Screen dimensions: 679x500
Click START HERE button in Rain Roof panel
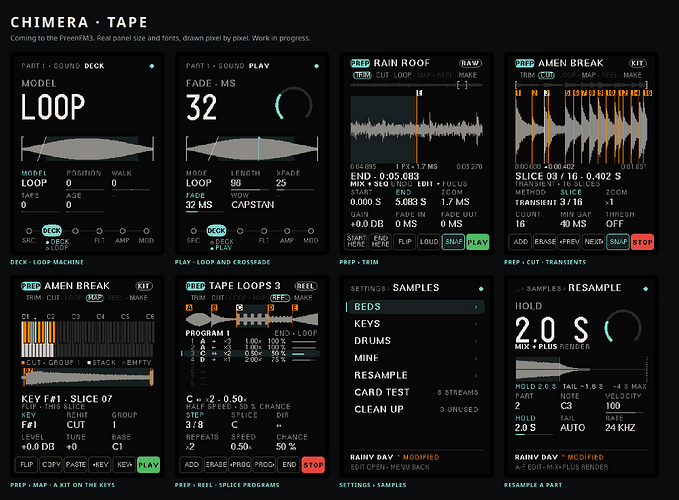pos(356,242)
